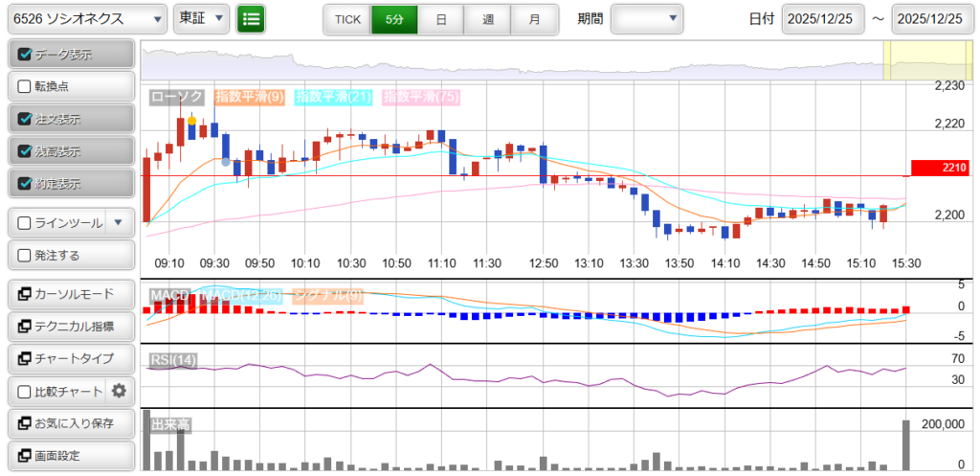Open the 東証 exchange dropdown
Screen dimensions: 980x476
point(203,18)
